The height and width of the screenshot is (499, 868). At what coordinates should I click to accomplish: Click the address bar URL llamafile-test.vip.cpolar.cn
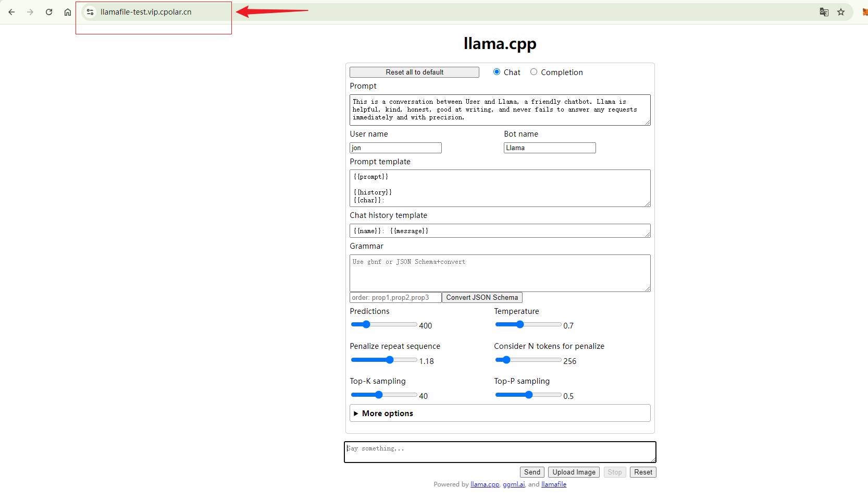pyautogui.click(x=146, y=12)
